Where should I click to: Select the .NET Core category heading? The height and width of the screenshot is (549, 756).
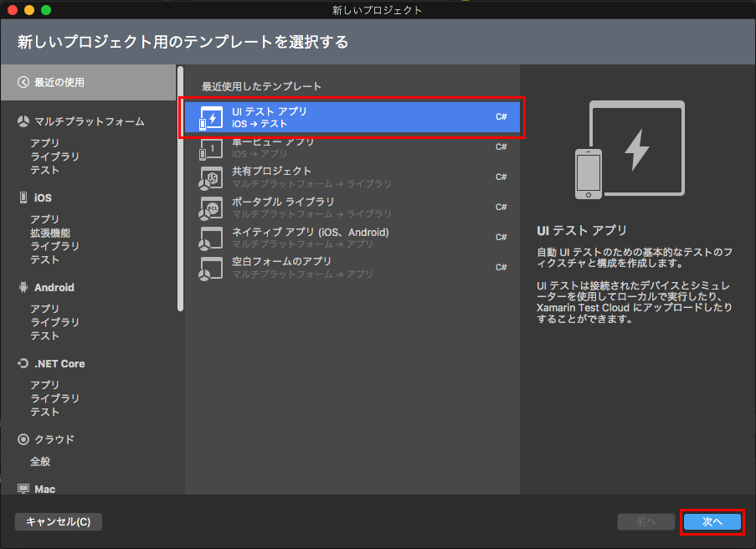point(59,363)
